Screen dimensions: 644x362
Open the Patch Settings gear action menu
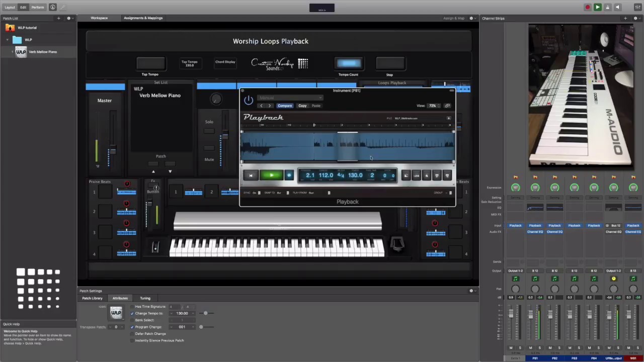472,291
